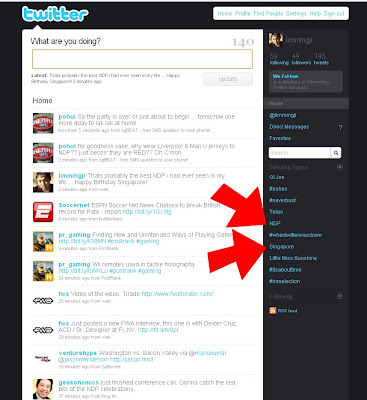This screenshot has width=367, height=400.
Task: Click the Twitter logo
Action: pyautogui.click(x=55, y=15)
